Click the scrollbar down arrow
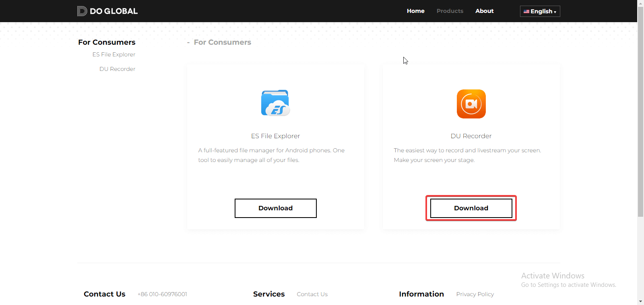The image size is (644, 305). click(x=640, y=301)
